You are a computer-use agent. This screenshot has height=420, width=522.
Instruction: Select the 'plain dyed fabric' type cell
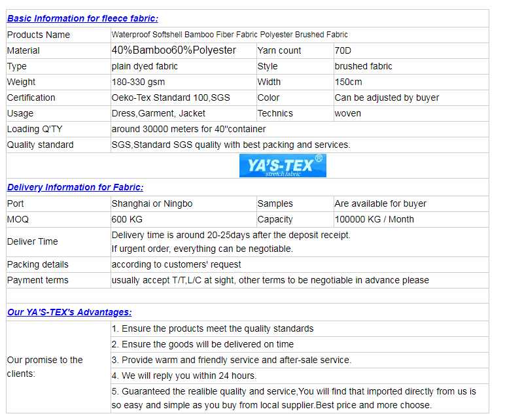(x=145, y=66)
